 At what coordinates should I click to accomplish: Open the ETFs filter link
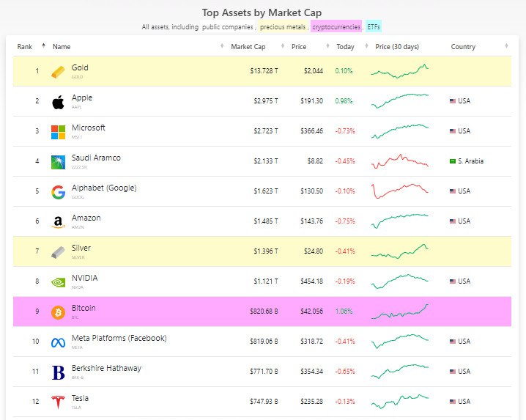tap(374, 27)
